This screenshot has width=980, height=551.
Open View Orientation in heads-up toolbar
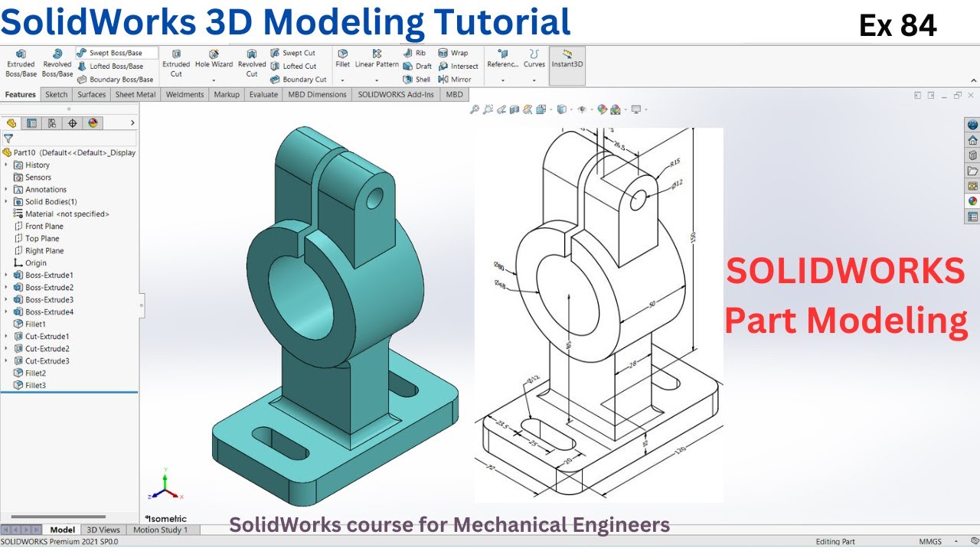[541, 109]
